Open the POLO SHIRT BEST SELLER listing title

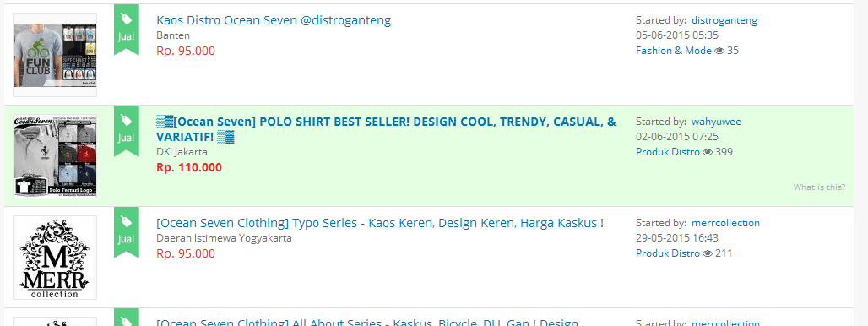[387, 129]
